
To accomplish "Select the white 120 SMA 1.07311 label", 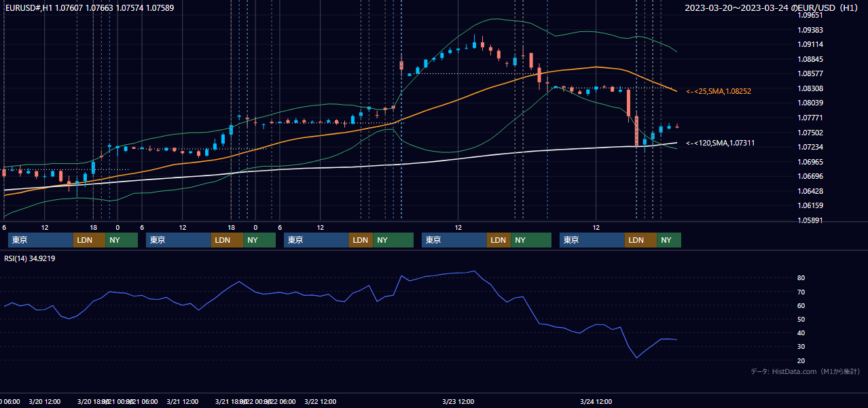I will pyautogui.click(x=721, y=143).
